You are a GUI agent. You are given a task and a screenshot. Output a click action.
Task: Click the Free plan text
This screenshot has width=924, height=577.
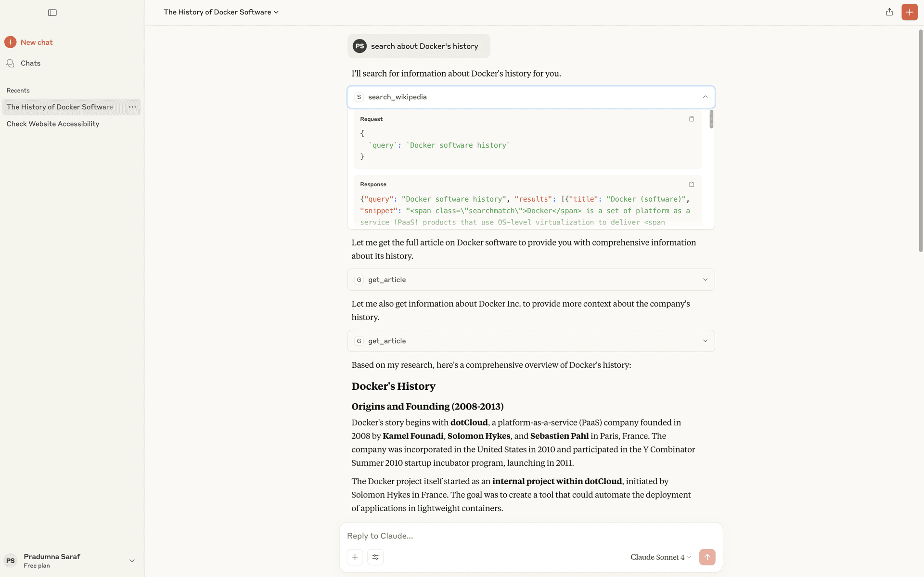(37, 565)
